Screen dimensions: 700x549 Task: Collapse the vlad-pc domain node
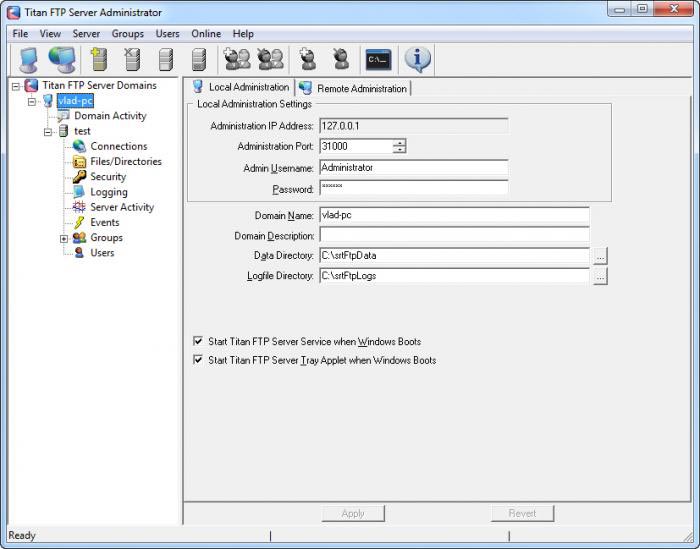tap(32, 101)
